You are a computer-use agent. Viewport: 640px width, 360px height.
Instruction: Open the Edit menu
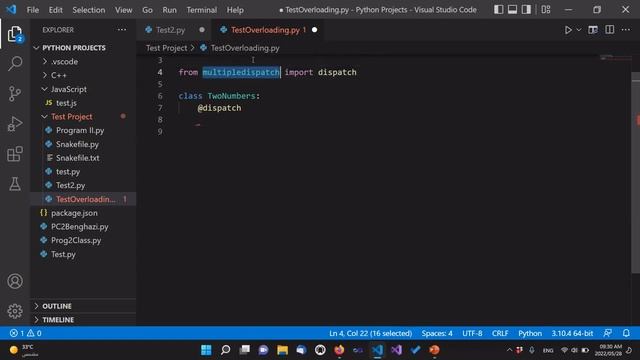click(x=56, y=10)
